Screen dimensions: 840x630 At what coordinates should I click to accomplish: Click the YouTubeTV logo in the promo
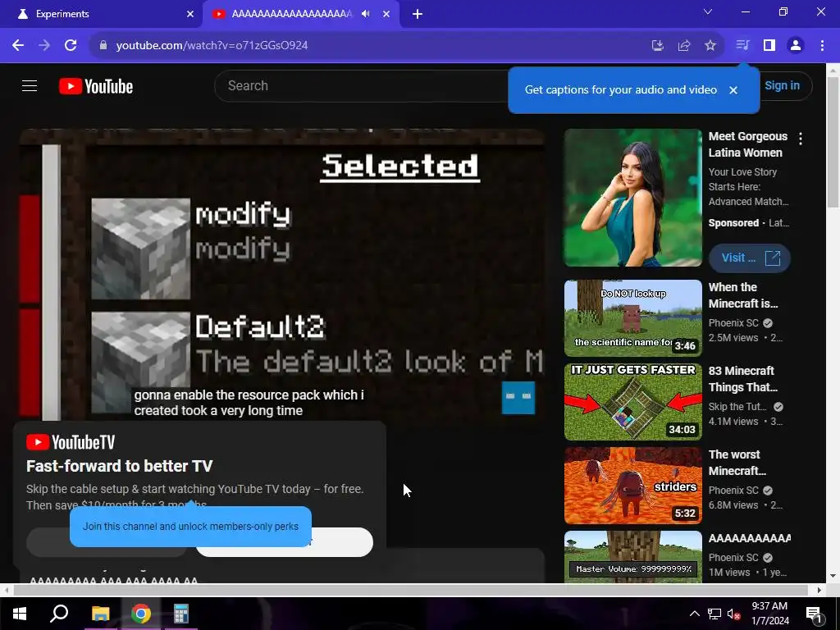(x=71, y=442)
